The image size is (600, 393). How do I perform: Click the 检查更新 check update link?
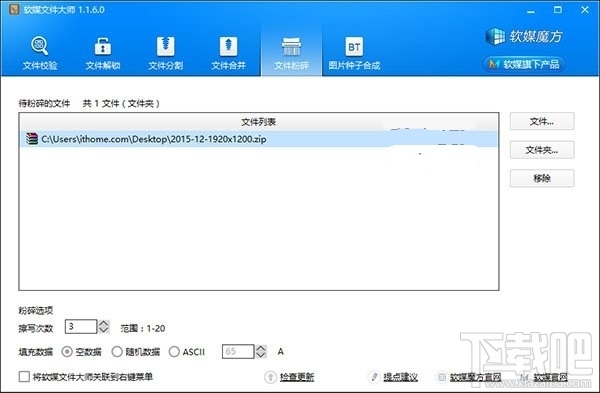pyautogui.click(x=297, y=377)
